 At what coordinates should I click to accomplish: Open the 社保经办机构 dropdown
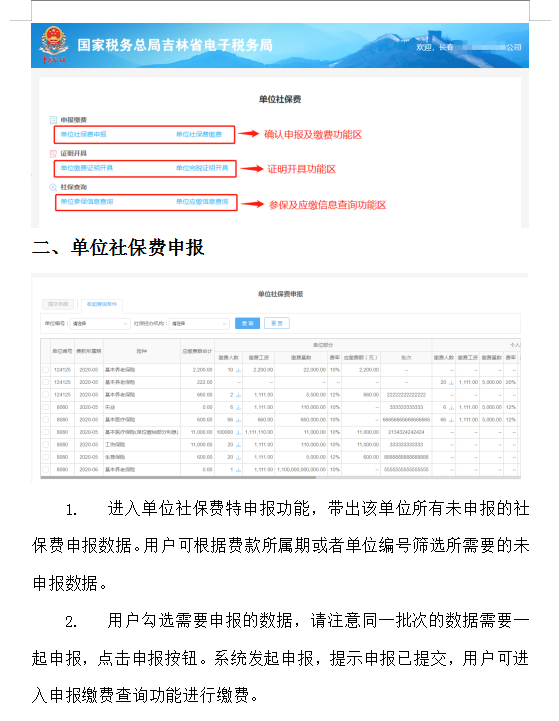pyautogui.click(x=199, y=324)
